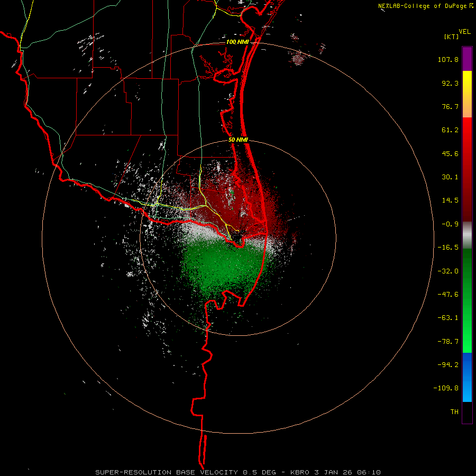The image size is (476, 476).
Task: Pick the gray segment of the velocity scale
Action: pyautogui.click(x=467, y=235)
